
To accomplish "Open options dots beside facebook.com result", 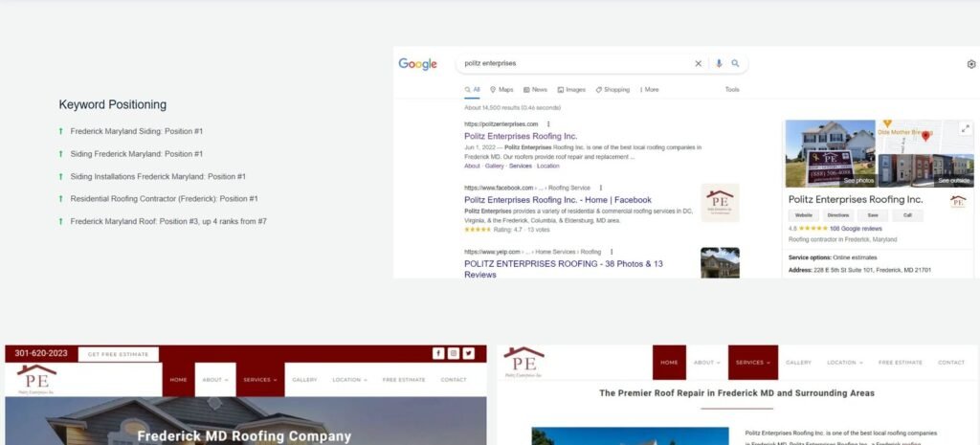I will pyautogui.click(x=601, y=188).
